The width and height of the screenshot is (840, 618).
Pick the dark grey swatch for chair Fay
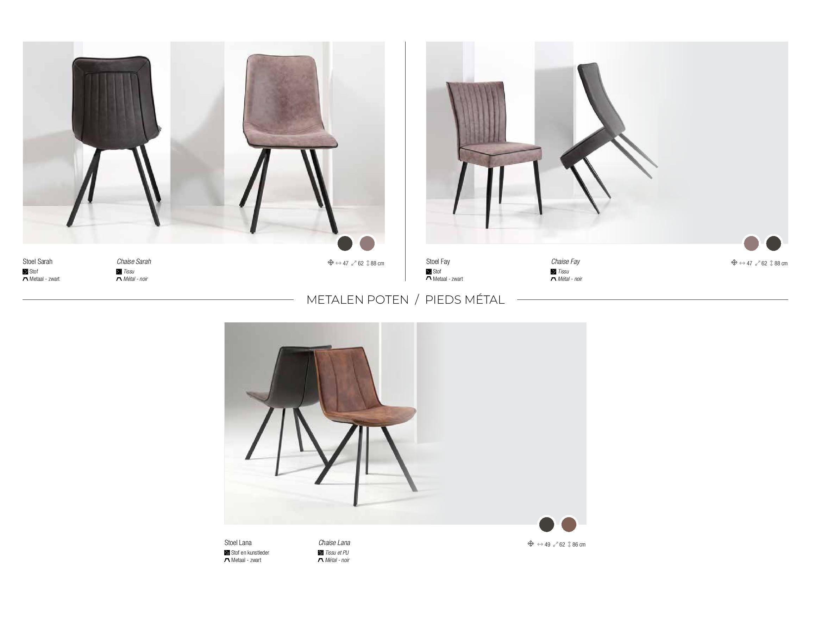click(x=773, y=243)
